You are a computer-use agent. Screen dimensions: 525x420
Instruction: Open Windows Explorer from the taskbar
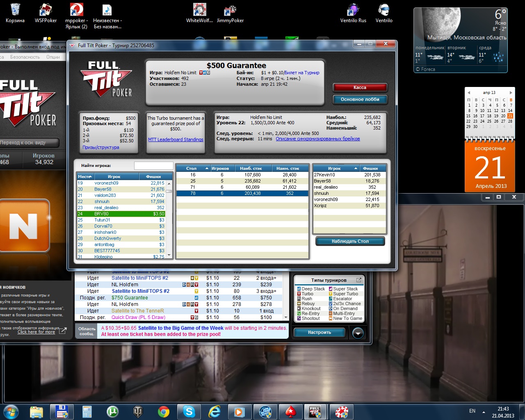pyautogui.click(x=37, y=411)
